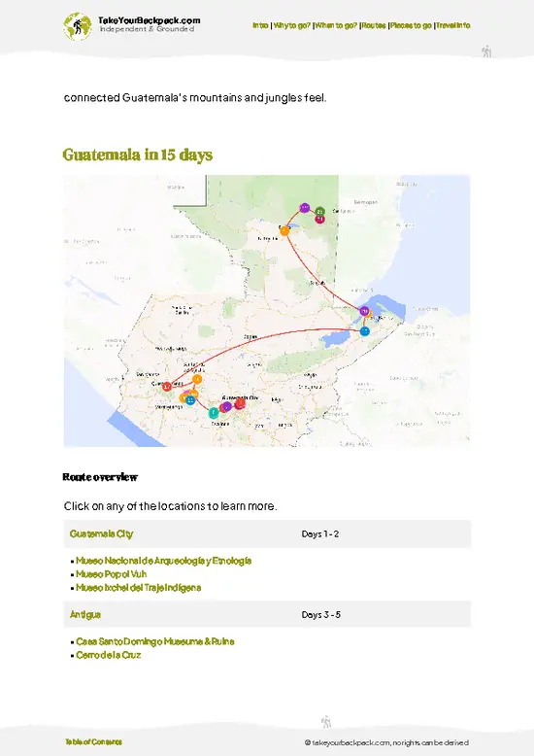Click the TakeYourBackpack globe logo
The width and height of the screenshot is (534, 756).
77,26
